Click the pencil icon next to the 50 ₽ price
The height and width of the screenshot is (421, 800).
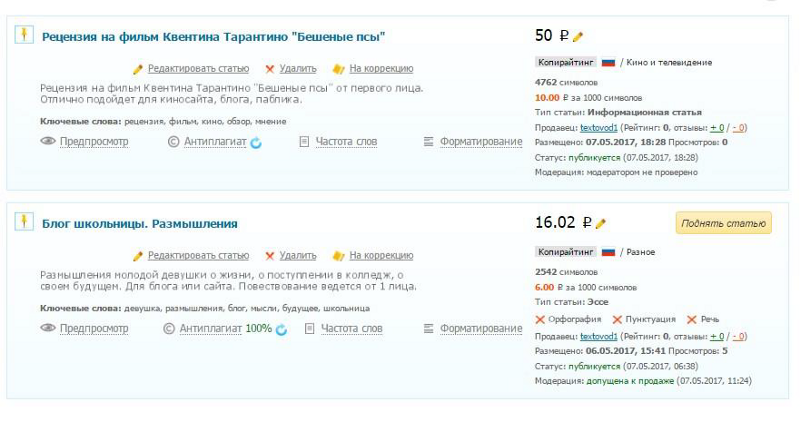click(578, 37)
